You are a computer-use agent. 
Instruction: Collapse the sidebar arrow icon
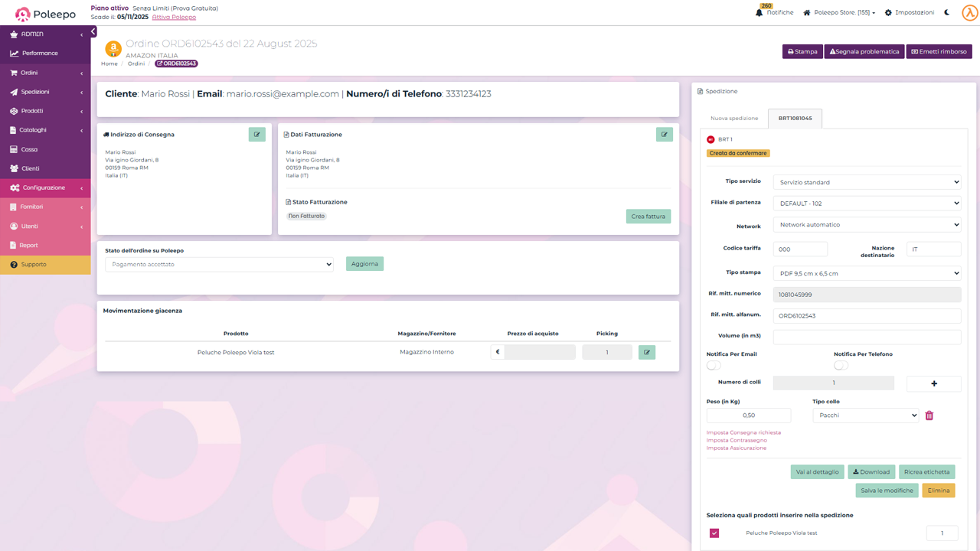(x=93, y=32)
